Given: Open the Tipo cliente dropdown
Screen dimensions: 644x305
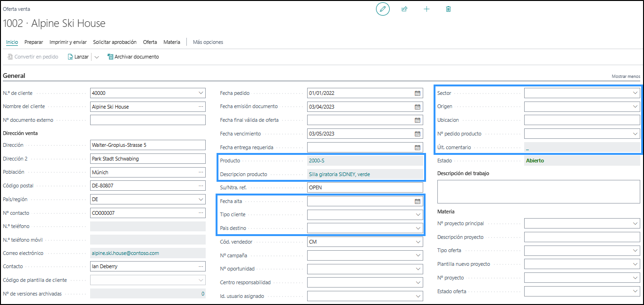Looking at the screenshot, I should pyautogui.click(x=418, y=215).
